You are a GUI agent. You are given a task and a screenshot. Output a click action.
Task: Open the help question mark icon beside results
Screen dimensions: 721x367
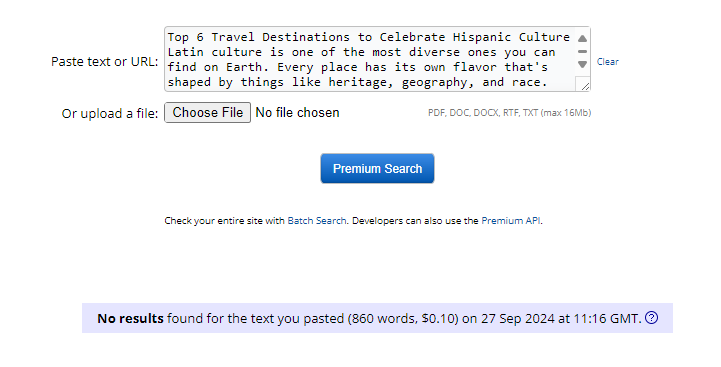[651, 317]
